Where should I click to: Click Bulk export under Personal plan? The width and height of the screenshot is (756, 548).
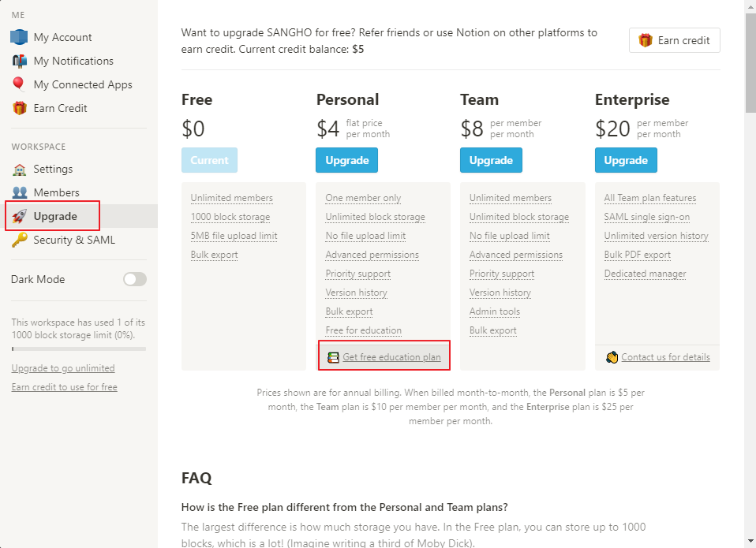[x=349, y=311]
